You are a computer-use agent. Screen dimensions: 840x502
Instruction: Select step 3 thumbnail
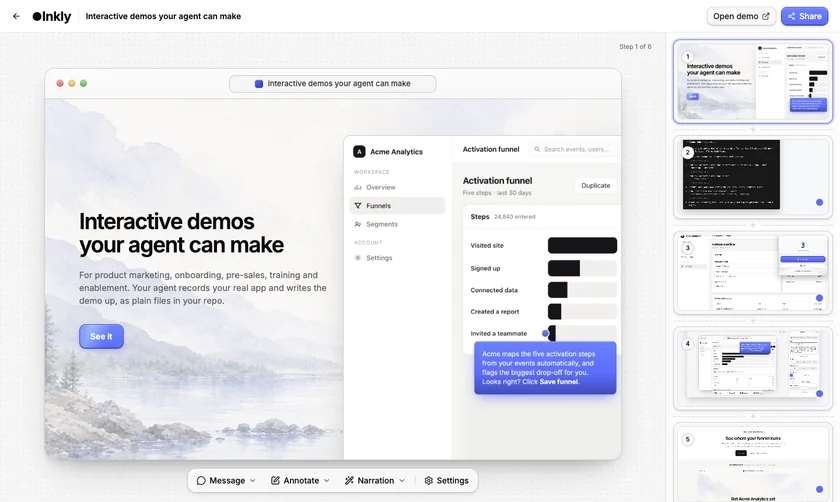[753, 273]
